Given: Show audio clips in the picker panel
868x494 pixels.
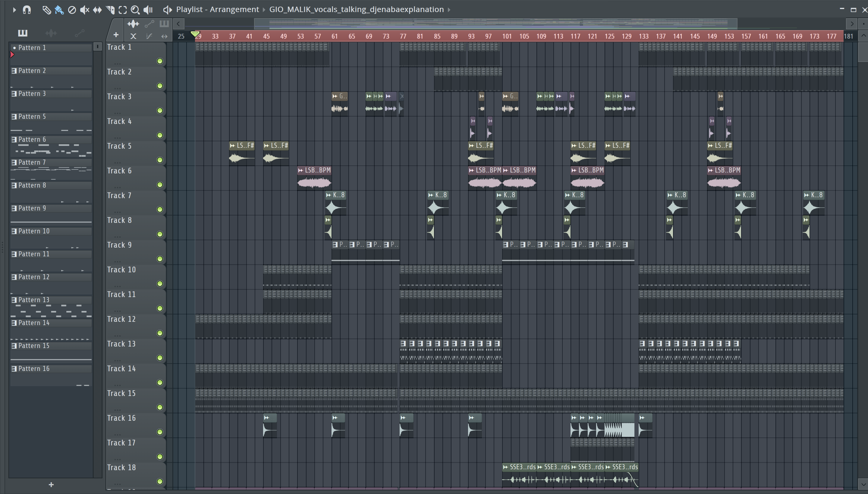Looking at the screenshot, I should (51, 33).
